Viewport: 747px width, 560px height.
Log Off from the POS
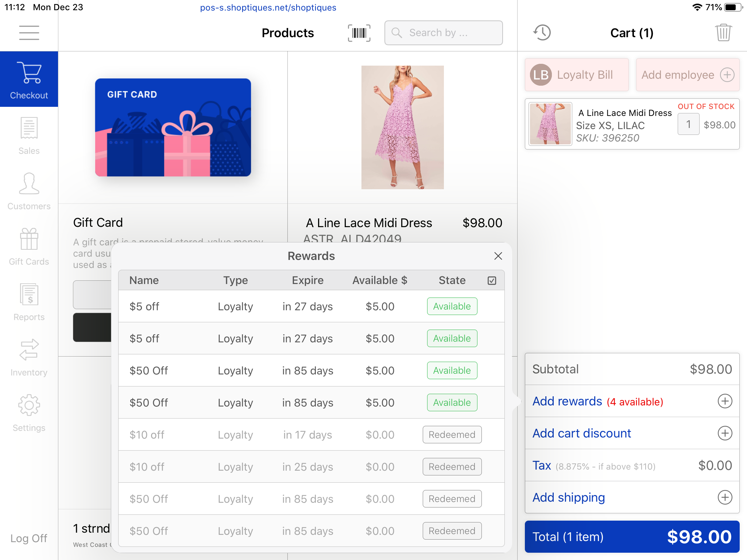29,538
